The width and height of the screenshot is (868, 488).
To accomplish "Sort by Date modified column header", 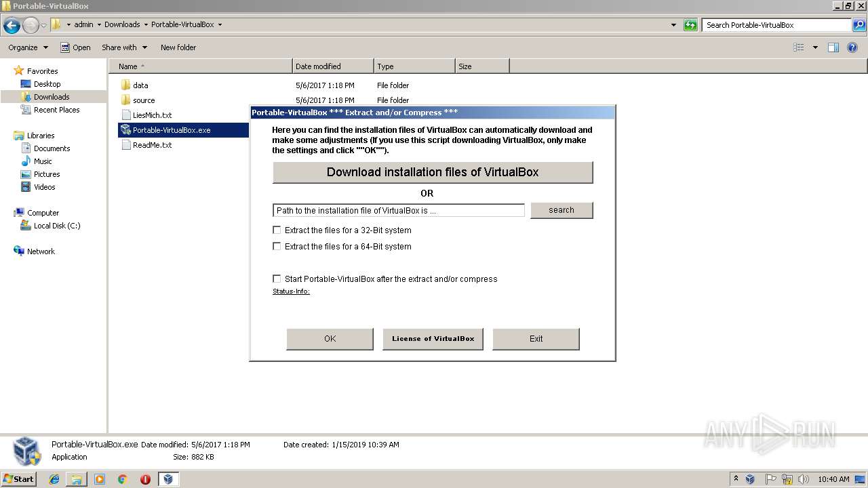I will (333, 66).
